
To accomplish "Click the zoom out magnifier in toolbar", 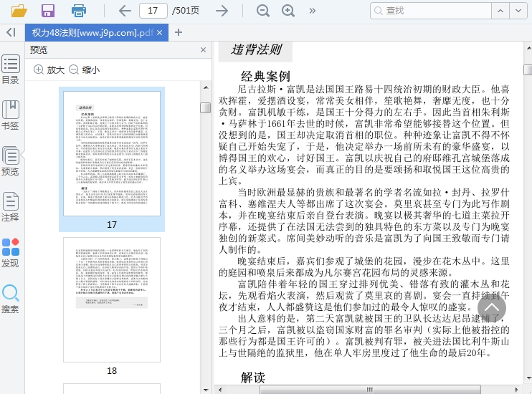I will point(263,11).
